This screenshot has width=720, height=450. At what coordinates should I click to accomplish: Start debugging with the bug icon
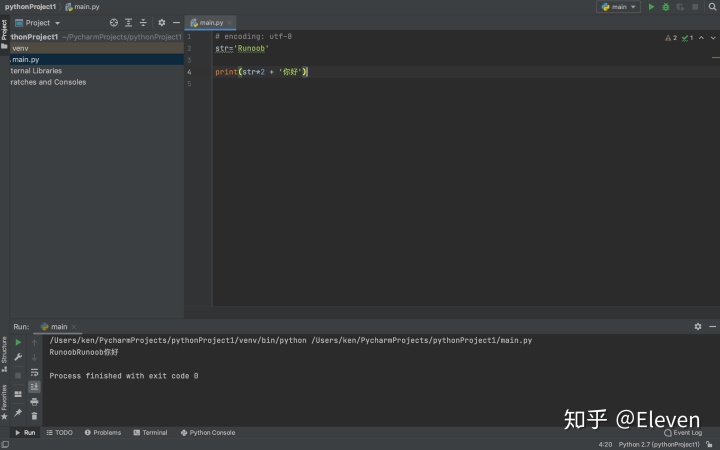[x=666, y=7]
